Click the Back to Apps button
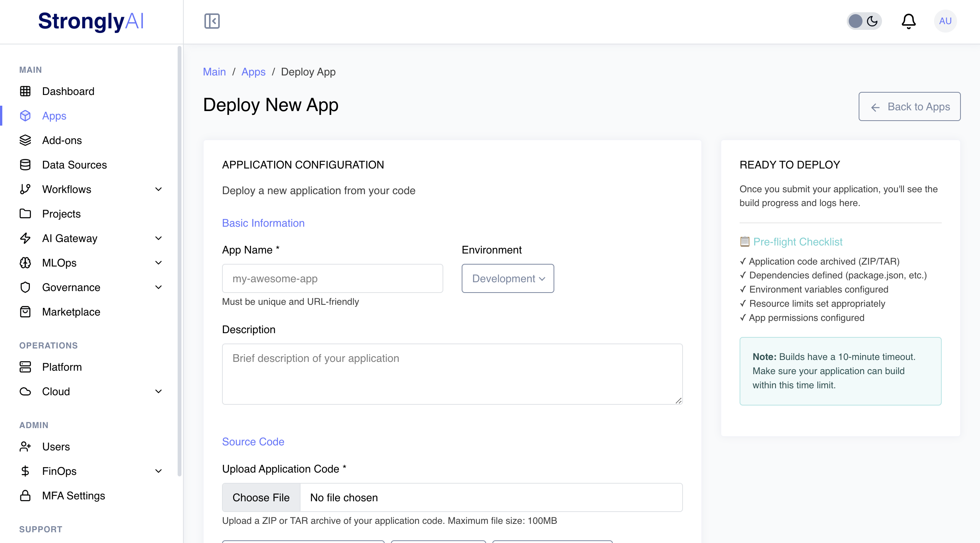 click(910, 106)
